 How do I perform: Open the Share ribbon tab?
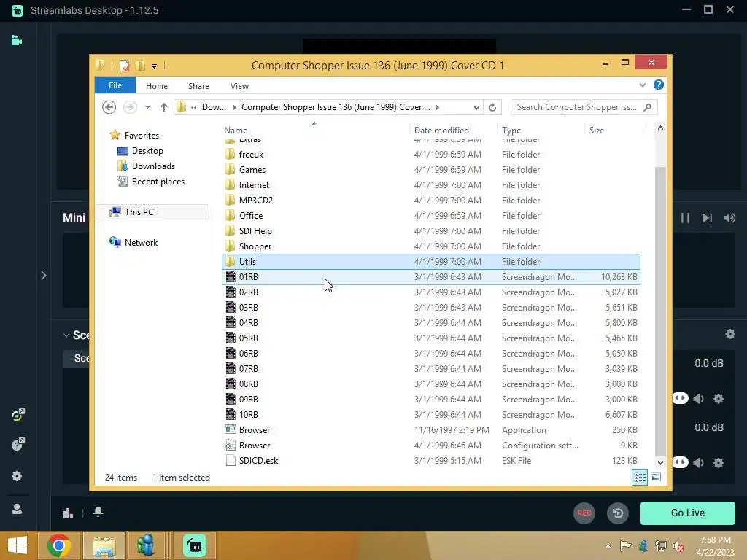198,86
